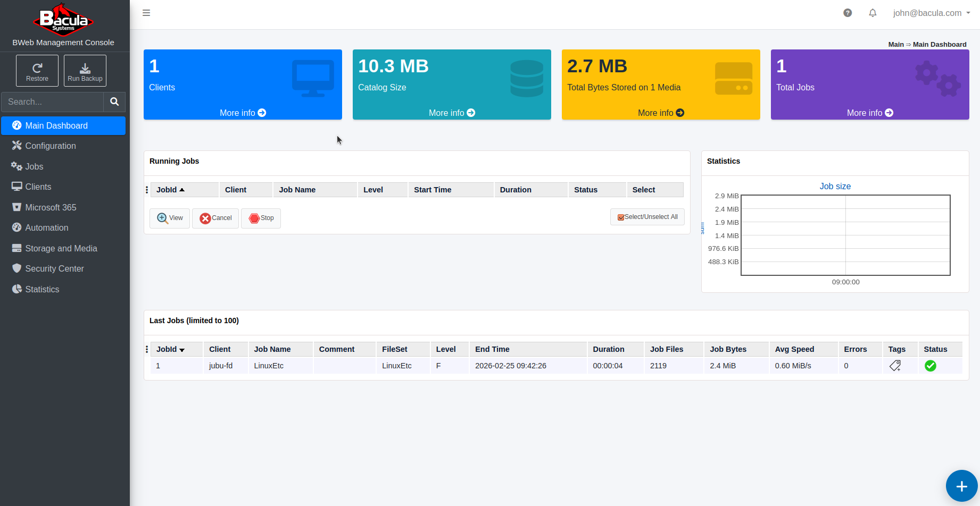Click the tag icon for job 1
The width and height of the screenshot is (980, 506).
point(895,366)
